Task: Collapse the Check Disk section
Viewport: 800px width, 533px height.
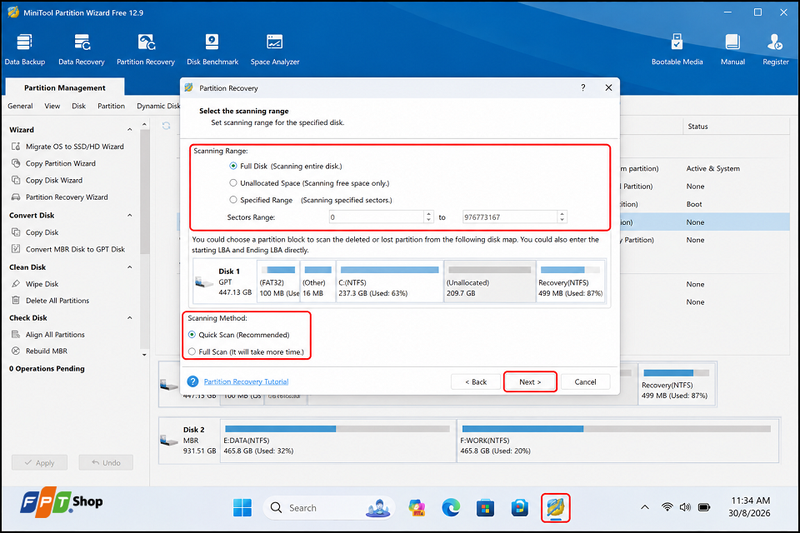Action: 130,317
